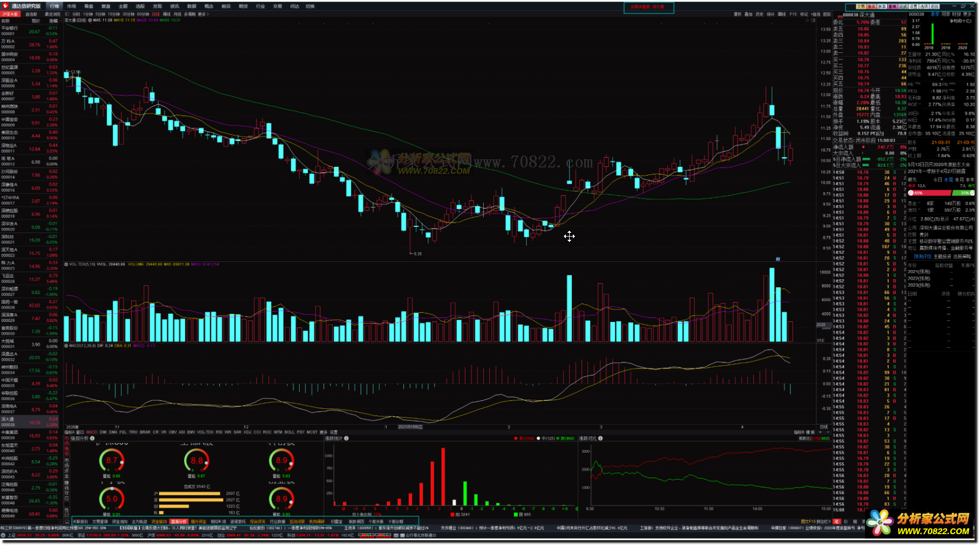Switch to the 自选股 list tab
The width and height of the screenshot is (980, 545).
(31, 14)
